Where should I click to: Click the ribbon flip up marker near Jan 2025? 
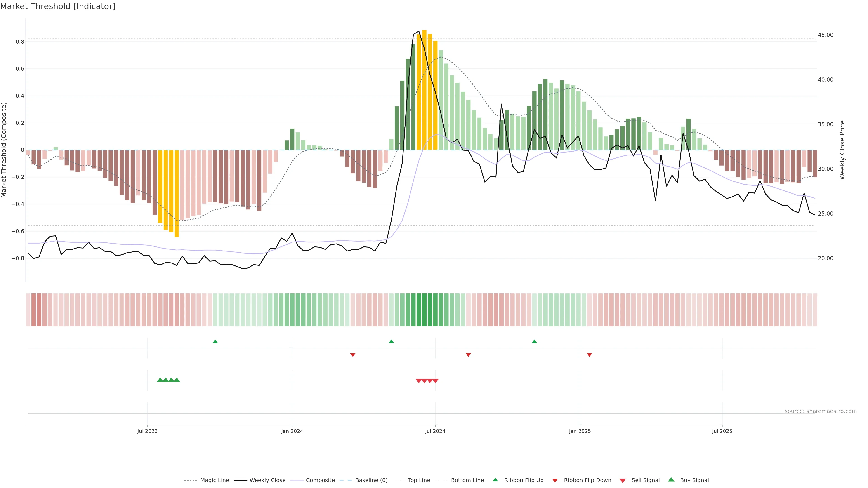(534, 342)
